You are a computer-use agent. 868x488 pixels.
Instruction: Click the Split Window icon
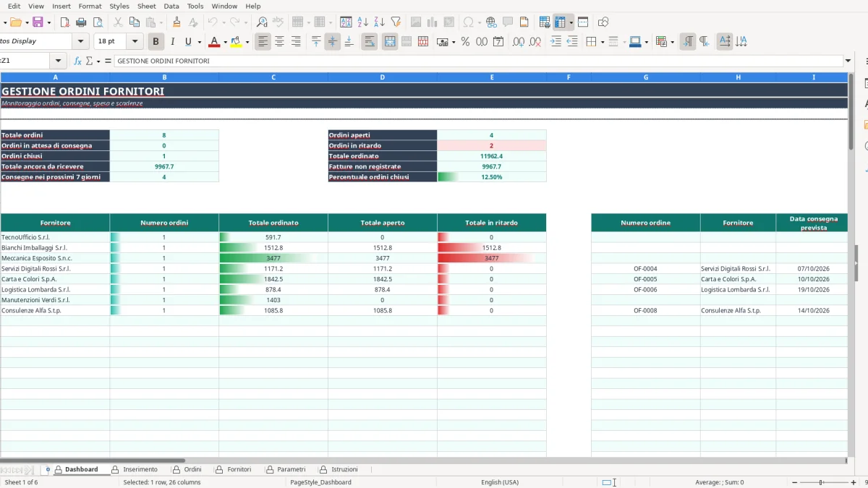583,22
